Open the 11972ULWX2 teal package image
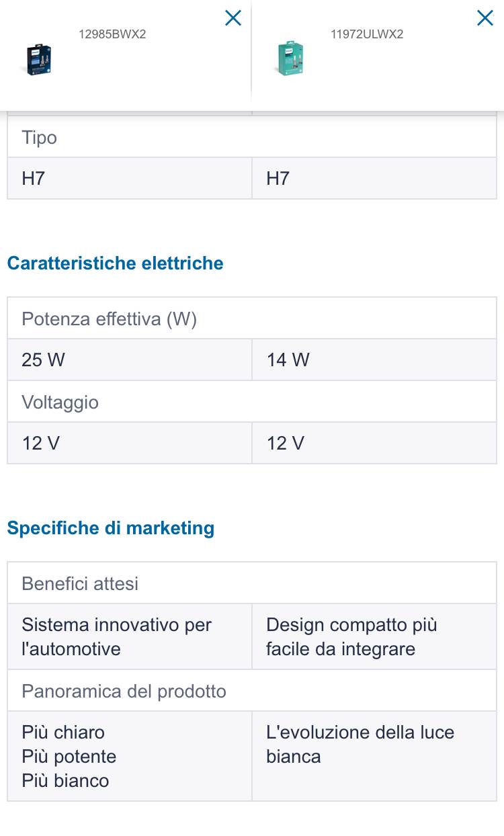The height and width of the screenshot is (836, 504). click(290, 58)
